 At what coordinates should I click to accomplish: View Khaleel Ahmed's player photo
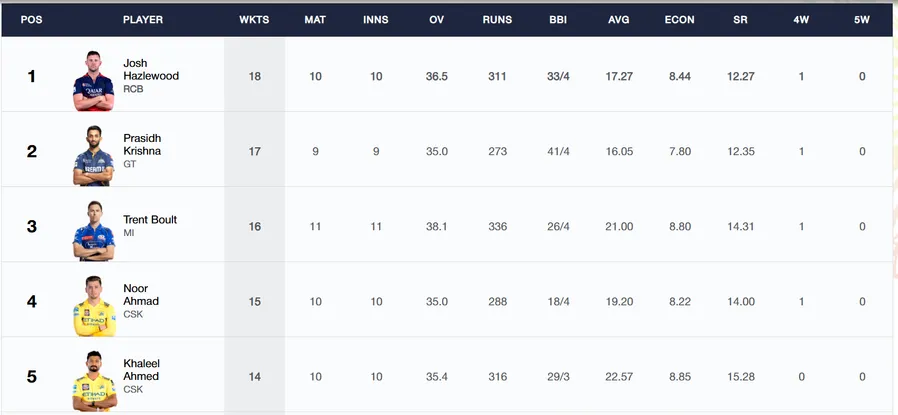tap(94, 381)
